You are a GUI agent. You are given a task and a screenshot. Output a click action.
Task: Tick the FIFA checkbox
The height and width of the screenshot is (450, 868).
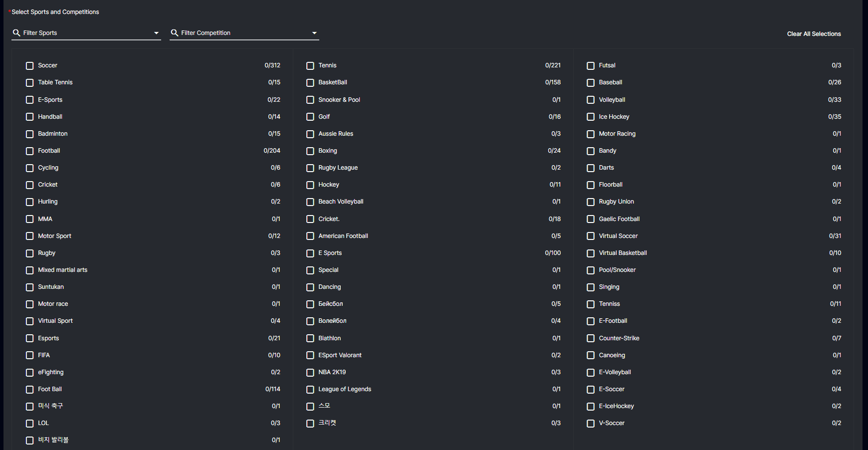pos(30,355)
